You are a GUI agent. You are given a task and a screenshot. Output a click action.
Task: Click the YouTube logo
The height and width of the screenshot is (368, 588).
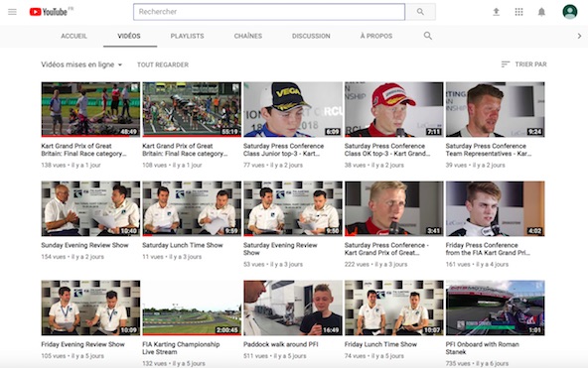pyautogui.click(x=49, y=12)
